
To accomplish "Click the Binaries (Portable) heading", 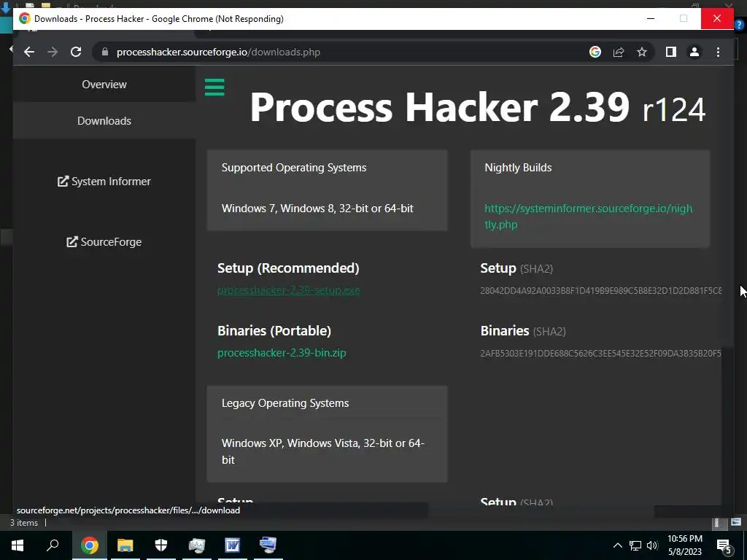I will (x=274, y=330).
